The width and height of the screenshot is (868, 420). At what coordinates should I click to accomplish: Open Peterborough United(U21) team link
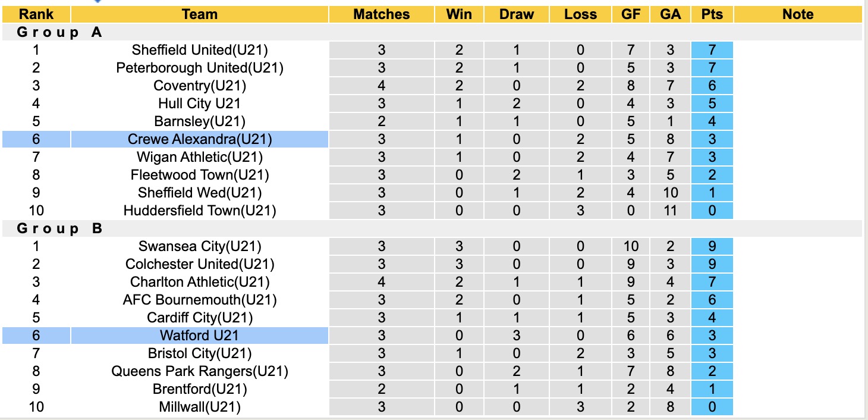[200, 68]
